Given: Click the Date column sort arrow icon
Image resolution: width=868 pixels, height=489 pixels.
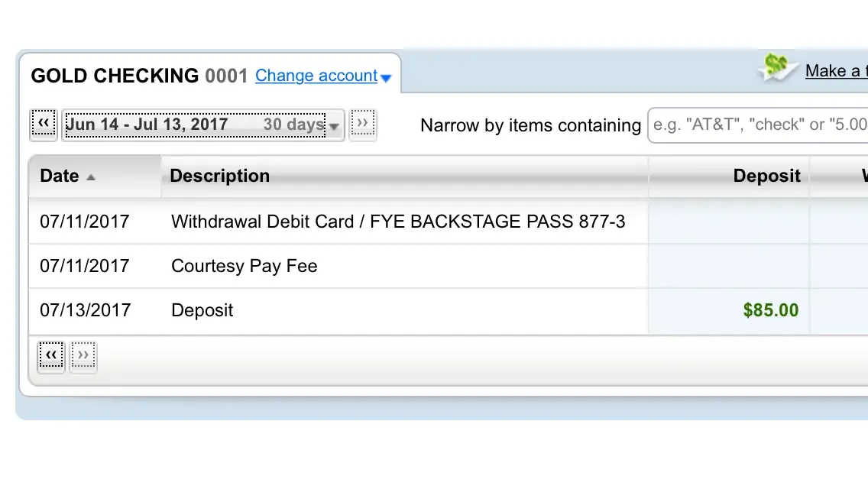Looking at the screenshot, I should (x=91, y=177).
